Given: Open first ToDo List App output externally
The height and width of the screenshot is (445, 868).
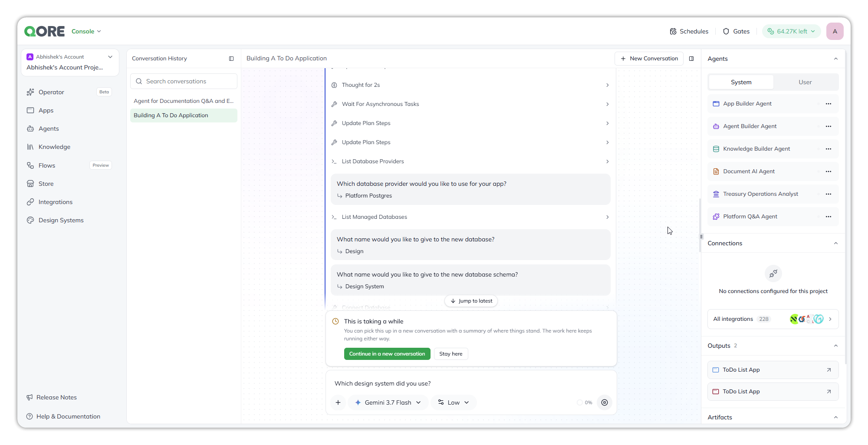Looking at the screenshot, I should 829,370.
